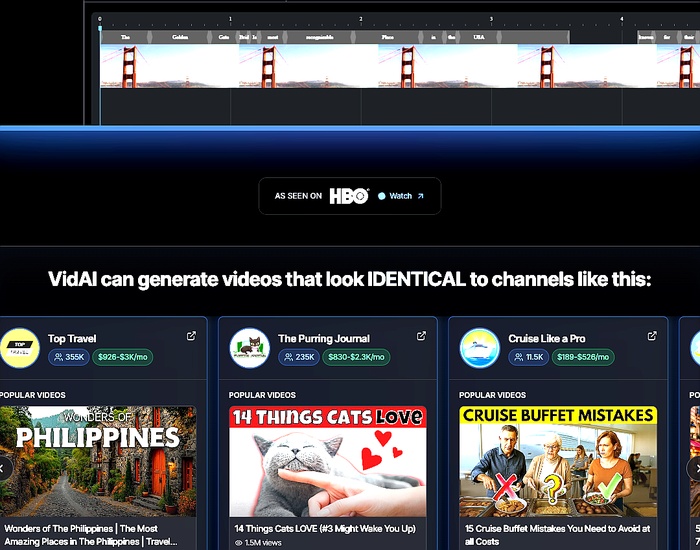Click Top Travel $926-$3K/mo earnings badge
The height and width of the screenshot is (550, 700).
pyautogui.click(x=123, y=357)
